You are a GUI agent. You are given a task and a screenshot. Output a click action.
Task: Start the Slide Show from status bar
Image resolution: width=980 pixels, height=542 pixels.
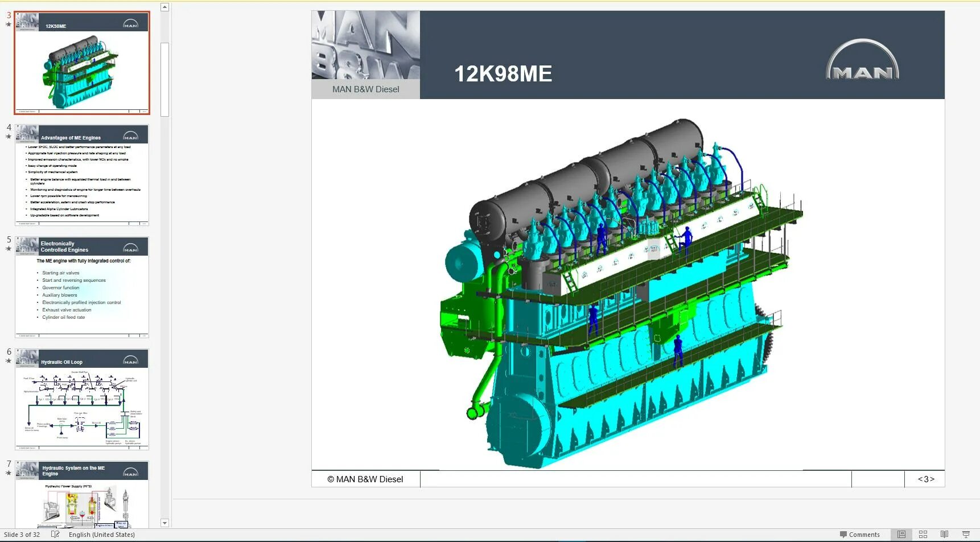pyautogui.click(x=966, y=535)
